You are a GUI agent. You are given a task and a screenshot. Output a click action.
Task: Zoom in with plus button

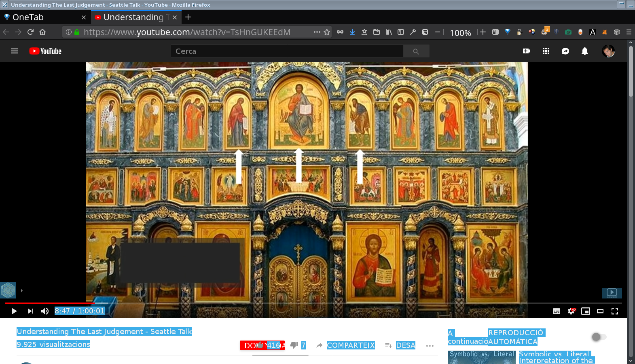pyautogui.click(x=483, y=32)
